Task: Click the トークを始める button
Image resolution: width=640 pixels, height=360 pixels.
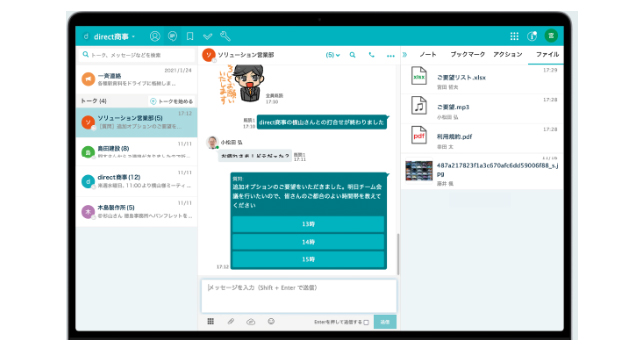Action: (171, 101)
